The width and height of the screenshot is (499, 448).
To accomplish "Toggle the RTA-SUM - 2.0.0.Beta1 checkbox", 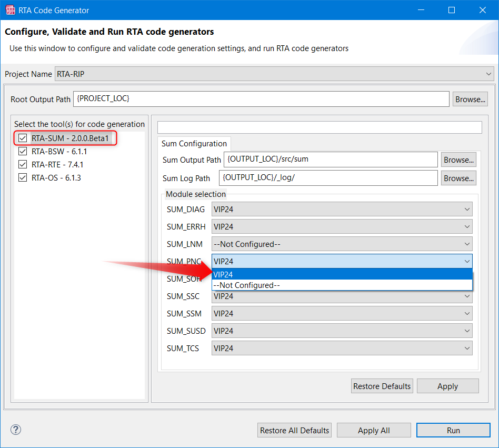I will pos(23,138).
